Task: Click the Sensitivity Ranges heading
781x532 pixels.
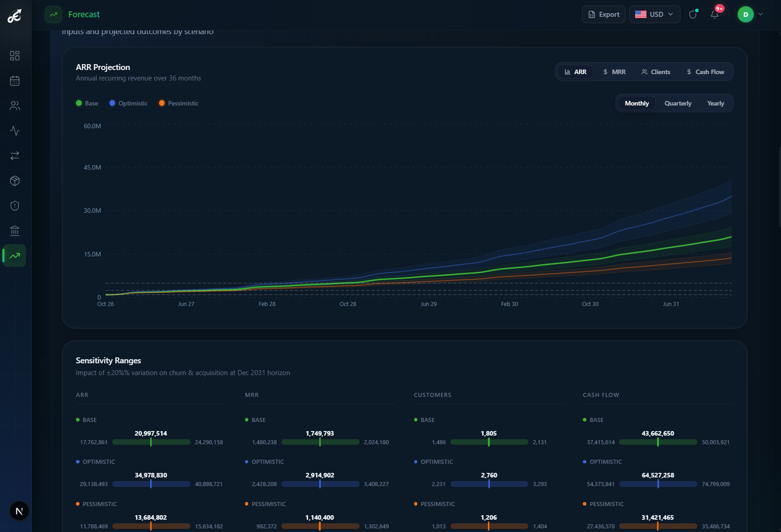Action: click(x=108, y=361)
